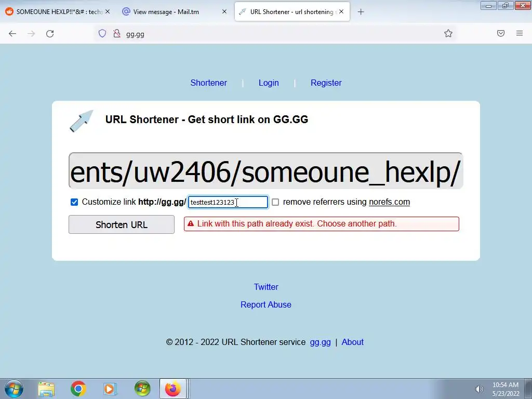This screenshot has height=399, width=532.
Task: Click the 'Link with this path already exist' text
Action: (297, 223)
